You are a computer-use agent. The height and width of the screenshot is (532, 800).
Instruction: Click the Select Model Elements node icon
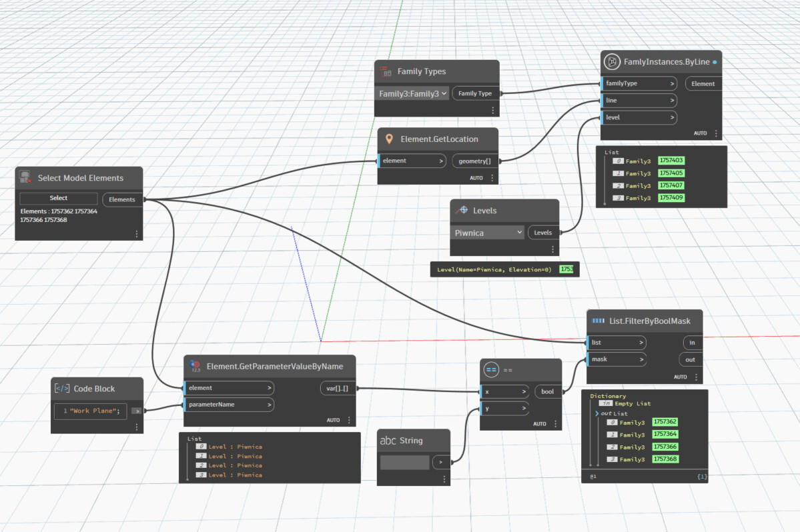[x=25, y=177]
